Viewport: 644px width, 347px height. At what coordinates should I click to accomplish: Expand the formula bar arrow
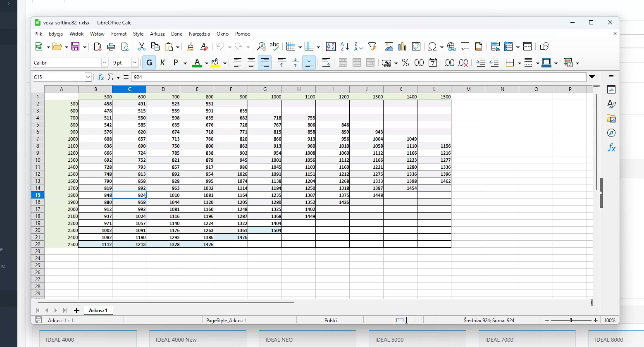[x=592, y=77]
